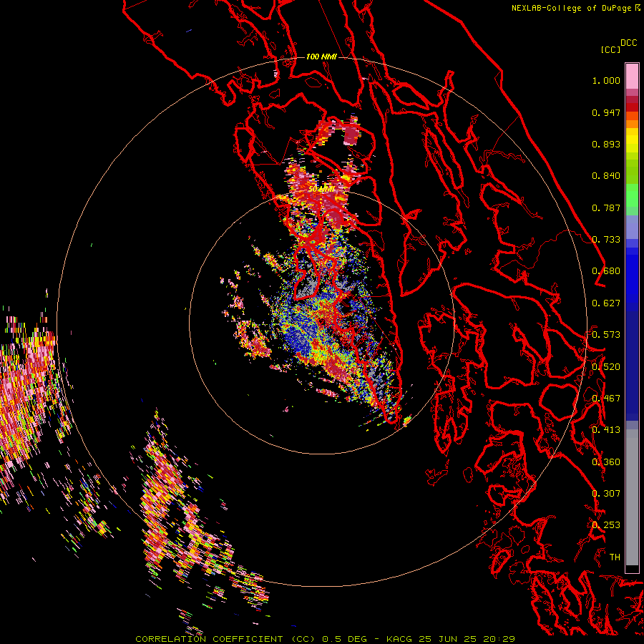Click the [CC] legend heading
The height and width of the screenshot is (644, 644).
click(610, 49)
